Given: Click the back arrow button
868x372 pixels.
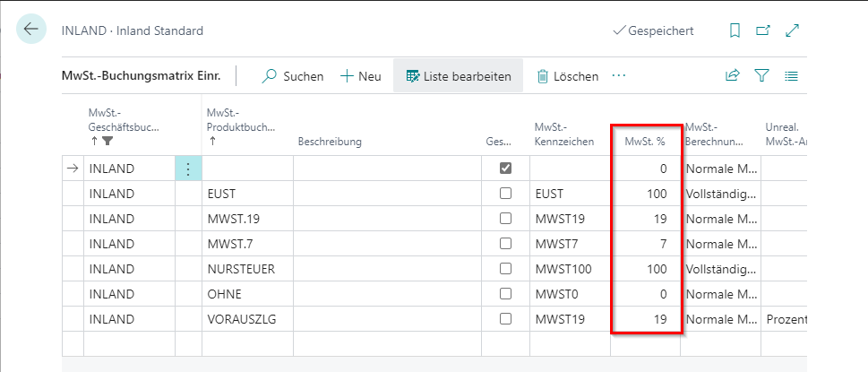Looking at the screenshot, I should coord(31,30).
